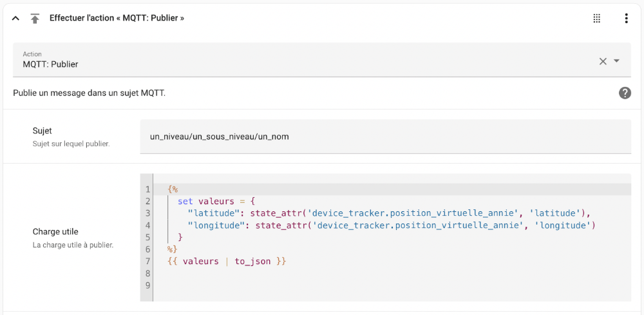Click the closing brace on line 5
This screenshot has height=315, width=644.
[180, 237]
